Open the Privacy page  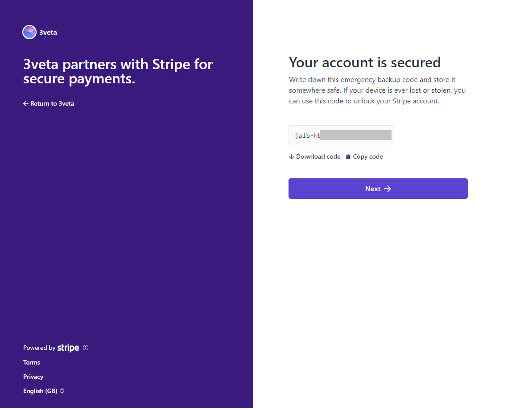point(33,377)
